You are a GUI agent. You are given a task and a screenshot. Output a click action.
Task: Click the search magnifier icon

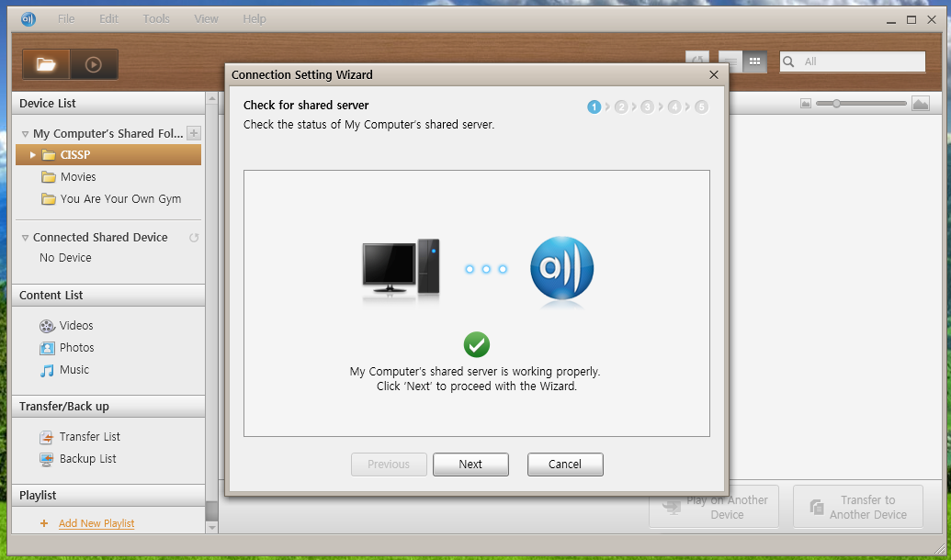(788, 62)
